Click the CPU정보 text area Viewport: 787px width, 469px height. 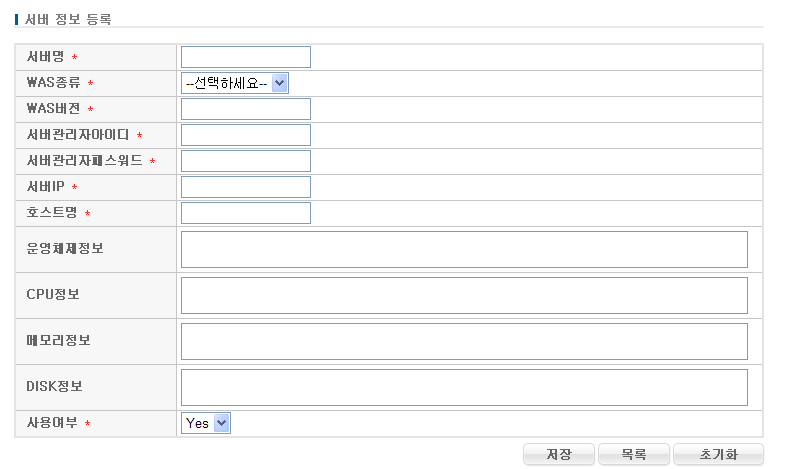[x=464, y=295]
